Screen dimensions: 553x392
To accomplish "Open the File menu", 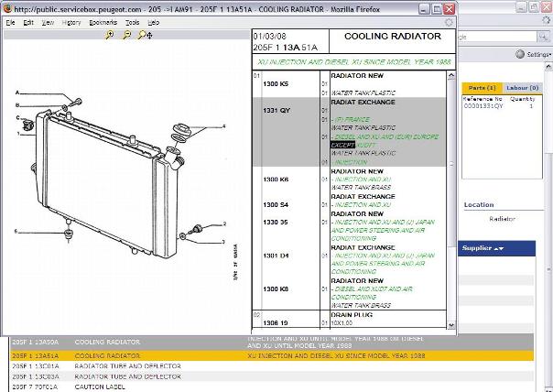I will coord(10,23).
